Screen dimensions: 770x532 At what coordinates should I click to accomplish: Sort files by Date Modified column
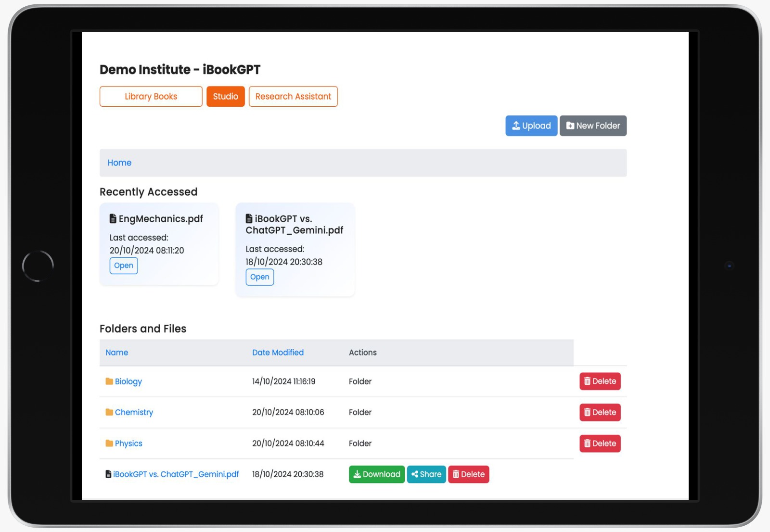[x=278, y=353]
